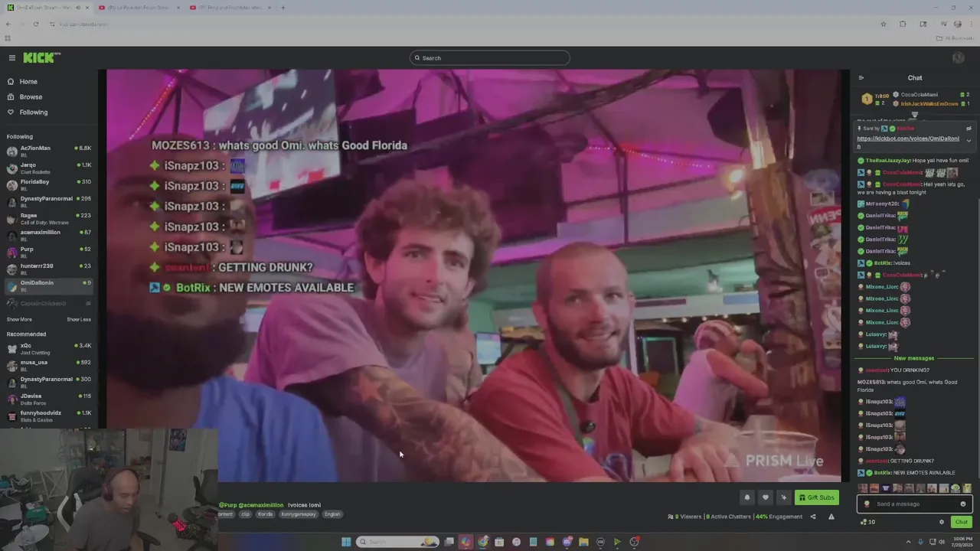Bookmark page with star icon
Screen dimensions: 980x551
pyautogui.click(x=884, y=24)
